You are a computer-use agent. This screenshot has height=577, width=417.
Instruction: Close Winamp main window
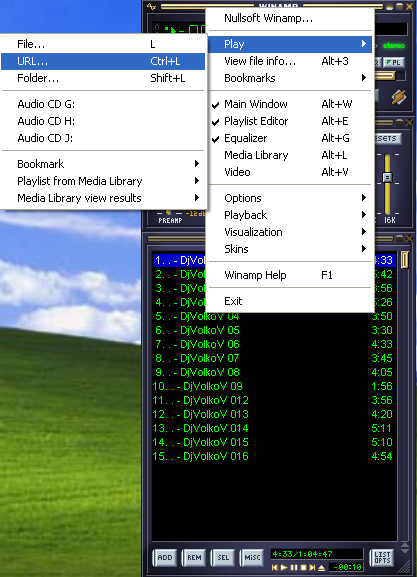(409, 6)
